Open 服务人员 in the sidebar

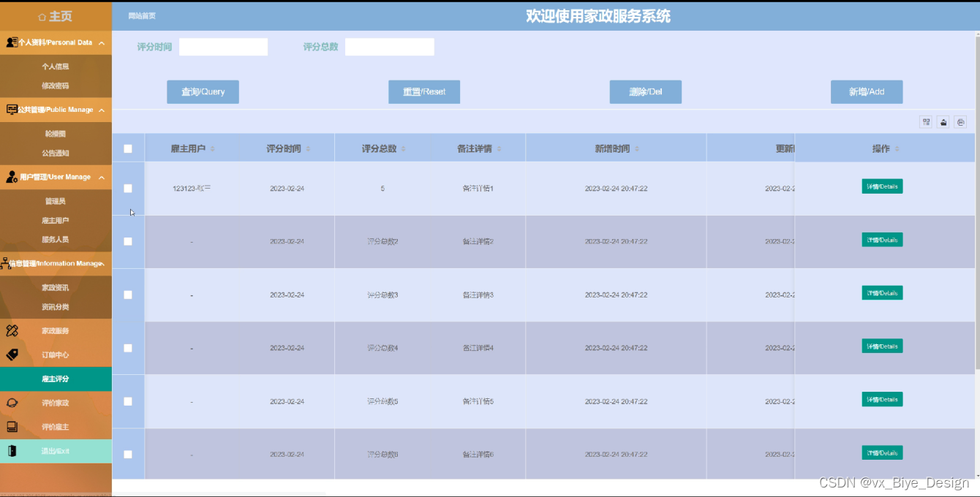tap(56, 239)
